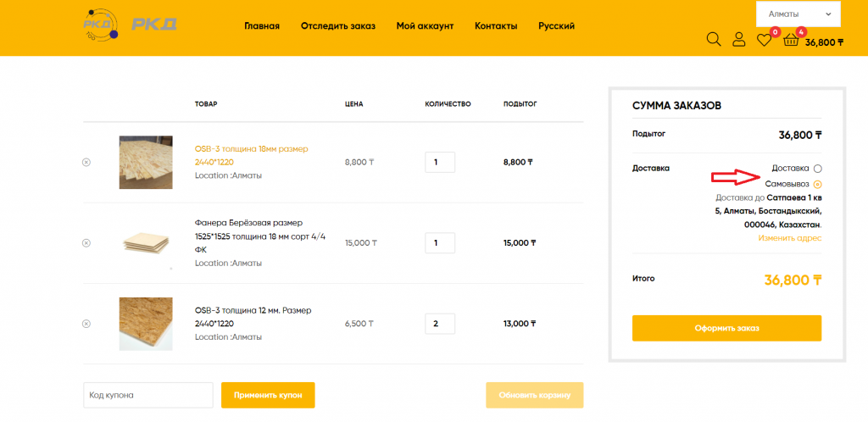This screenshot has height=422, width=868.
Task: Click the Применить купон button
Action: [x=268, y=395]
